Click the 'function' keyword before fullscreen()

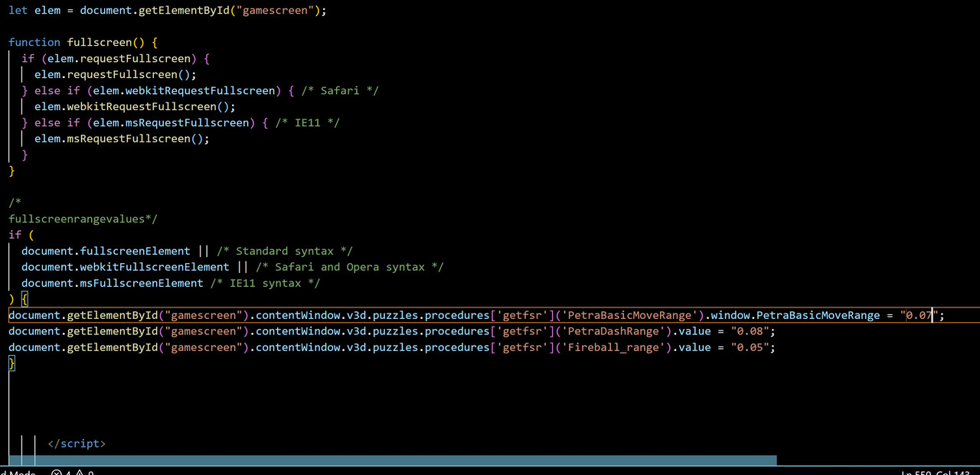pyautogui.click(x=34, y=42)
